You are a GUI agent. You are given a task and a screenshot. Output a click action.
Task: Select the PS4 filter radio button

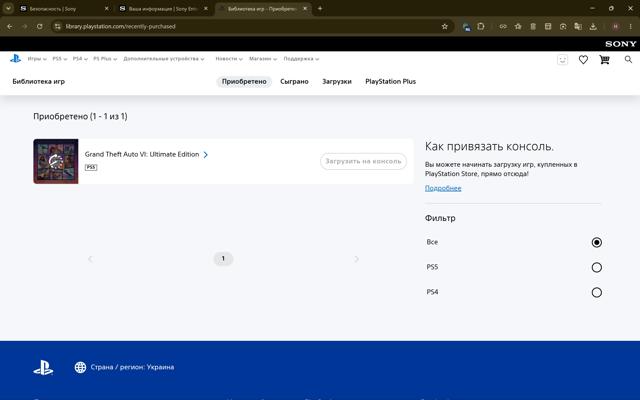tap(596, 292)
